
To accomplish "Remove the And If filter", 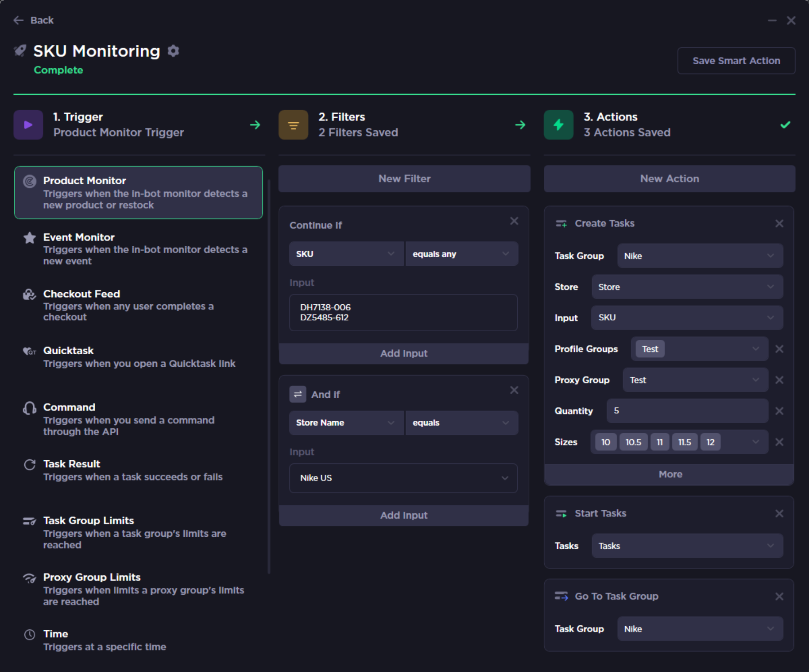I will tap(514, 390).
